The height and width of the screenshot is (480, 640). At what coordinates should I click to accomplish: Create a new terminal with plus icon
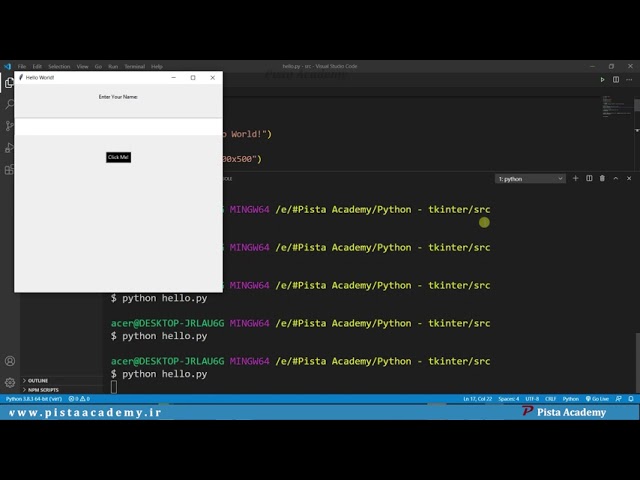click(x=576, y=178)
